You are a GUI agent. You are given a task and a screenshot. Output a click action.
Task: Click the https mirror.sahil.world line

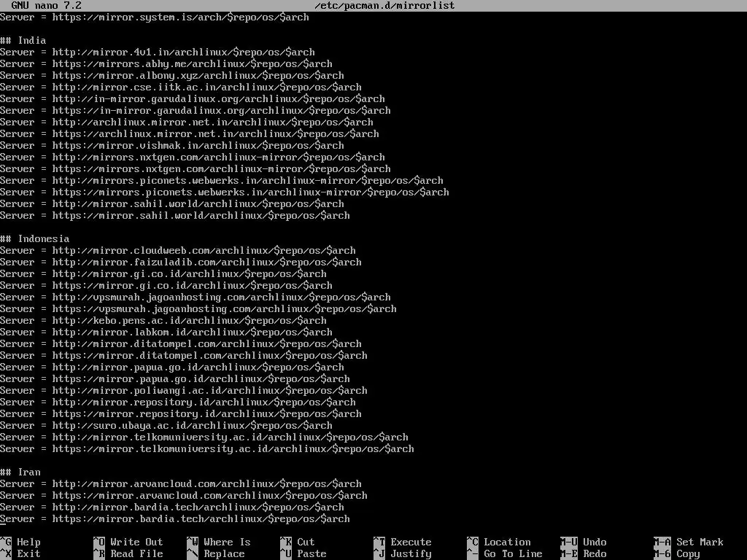tap(175, 215)
